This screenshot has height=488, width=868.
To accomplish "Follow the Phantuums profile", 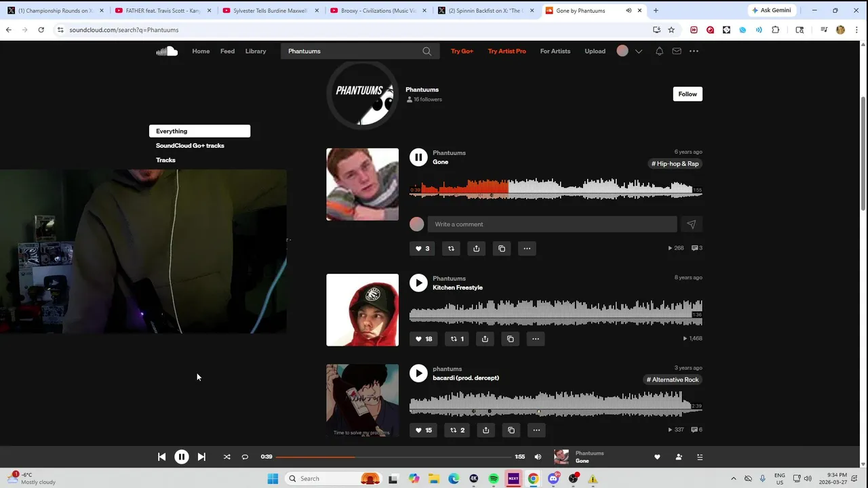I will [688, 94].
